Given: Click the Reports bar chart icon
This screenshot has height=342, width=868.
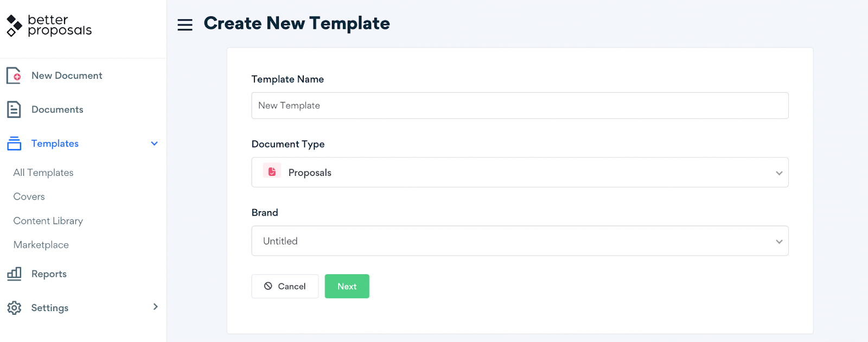Looking at the screenshot, I should coord(14,274).
